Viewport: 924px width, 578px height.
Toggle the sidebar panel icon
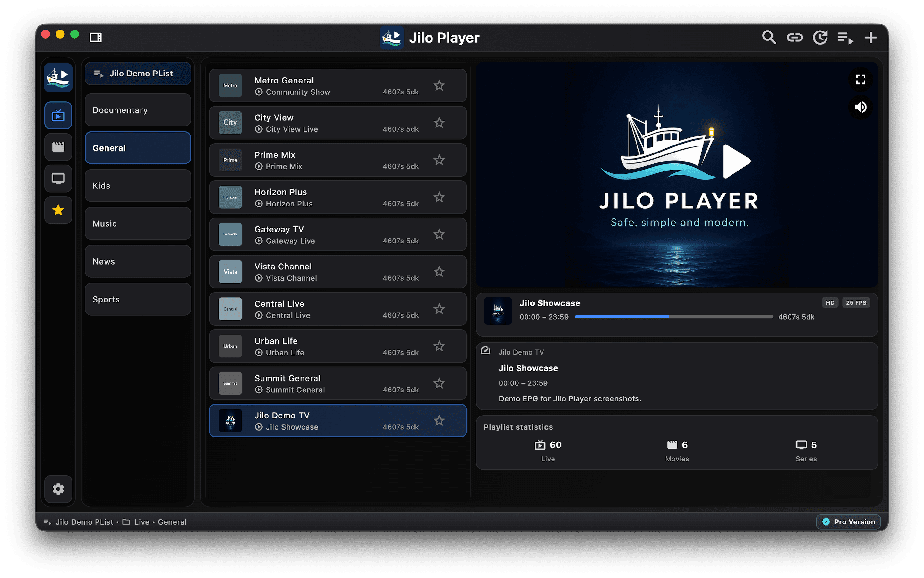(96, 38)
